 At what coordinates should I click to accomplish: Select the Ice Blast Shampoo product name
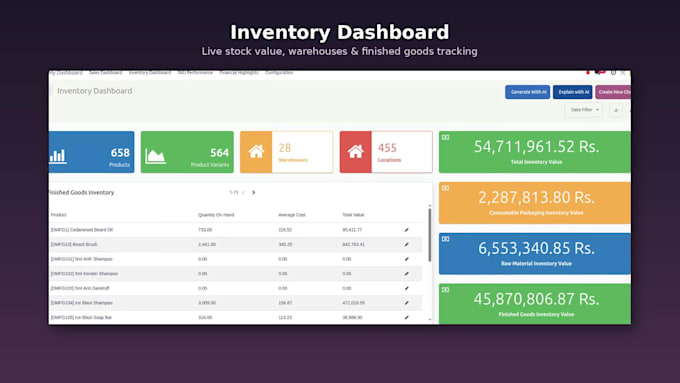(x=82, y=303)
